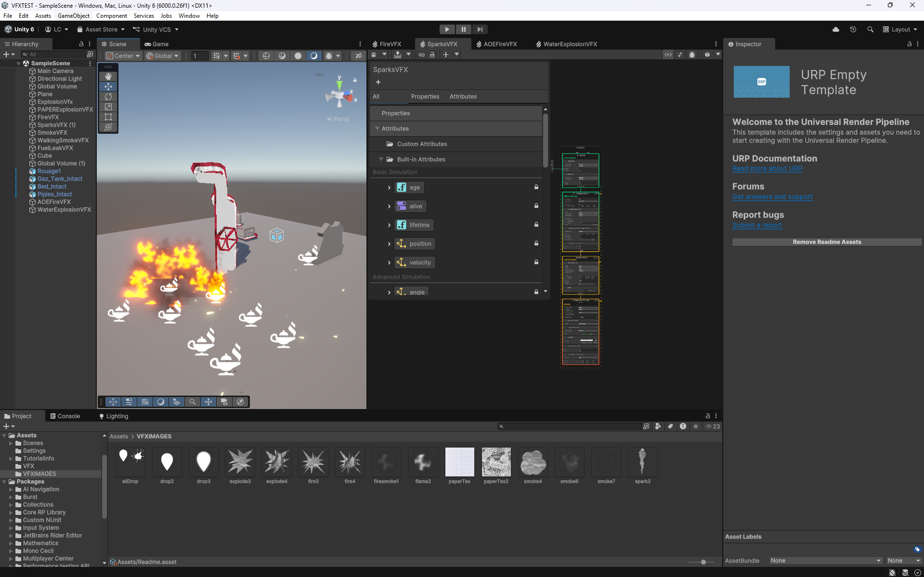
Task: Switch to the WaterExplosionVFX tab
Action: click(567, 44)
